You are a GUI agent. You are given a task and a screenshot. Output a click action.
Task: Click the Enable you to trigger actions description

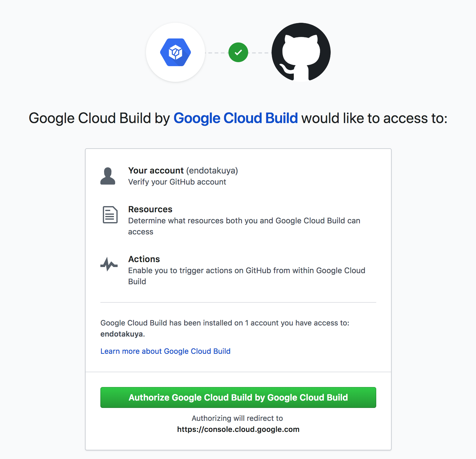(247, 276)
